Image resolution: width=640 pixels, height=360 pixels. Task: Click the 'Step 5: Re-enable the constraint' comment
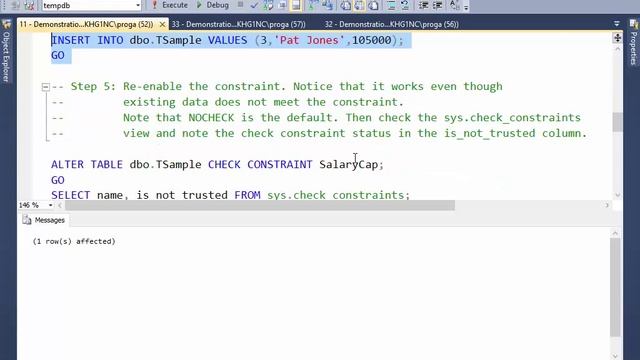click(277, 87)
